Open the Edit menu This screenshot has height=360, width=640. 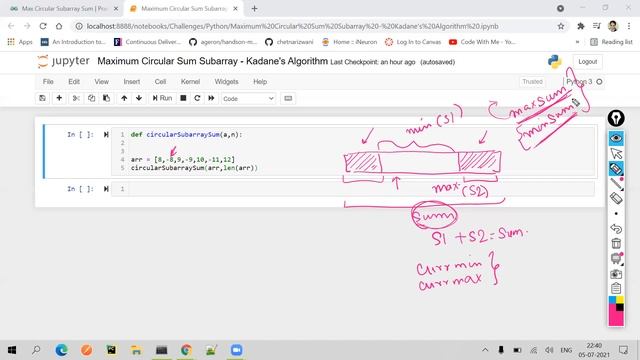[x=74, y=82]
